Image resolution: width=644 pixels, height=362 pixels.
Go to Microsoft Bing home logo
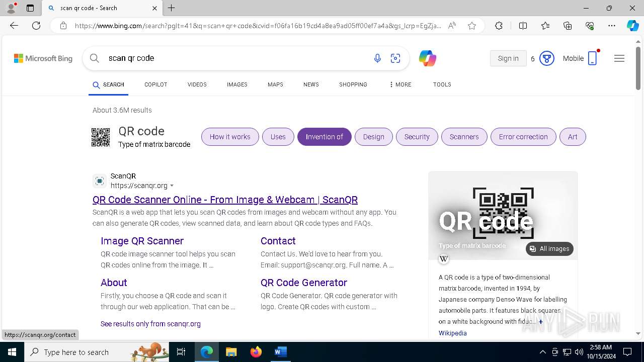pyautogui.click(x=43, y=58)
